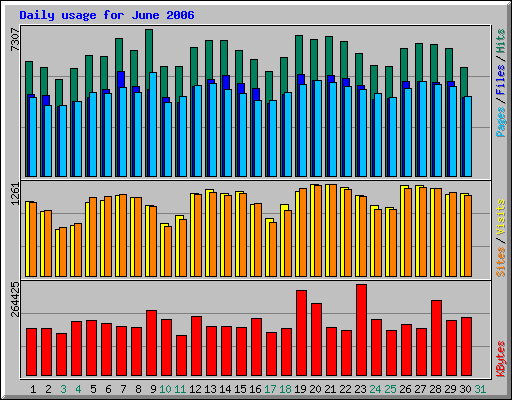
Task: Click day label 19 on the x-axis
Action: point(300,389)
